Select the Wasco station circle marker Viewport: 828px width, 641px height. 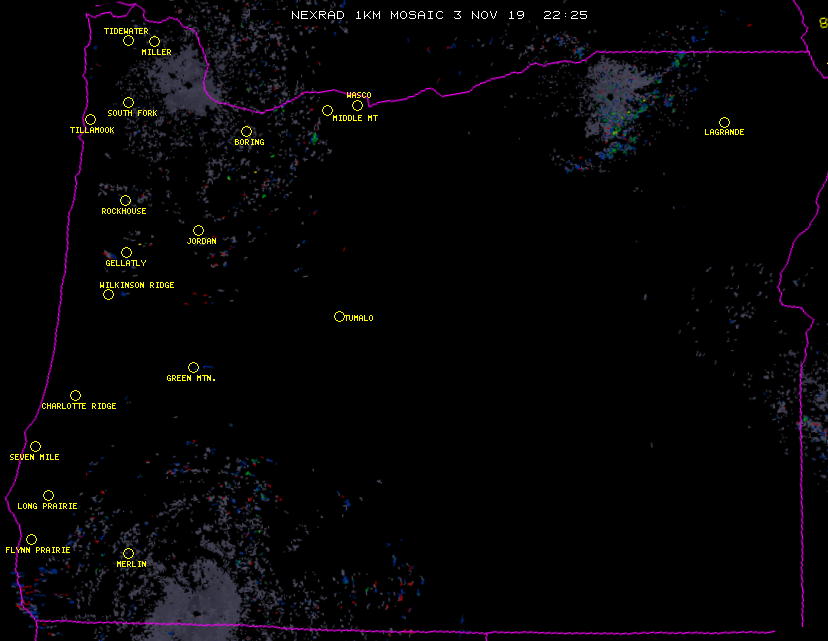point(357,106)
